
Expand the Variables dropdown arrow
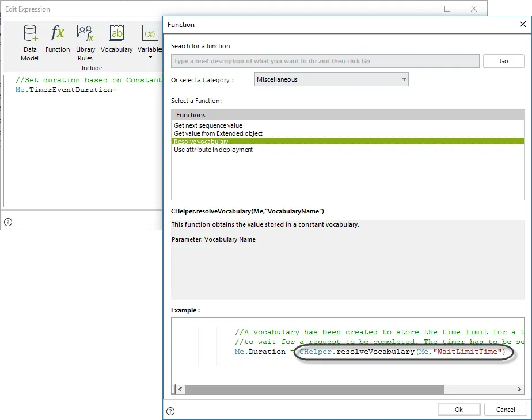150,58
